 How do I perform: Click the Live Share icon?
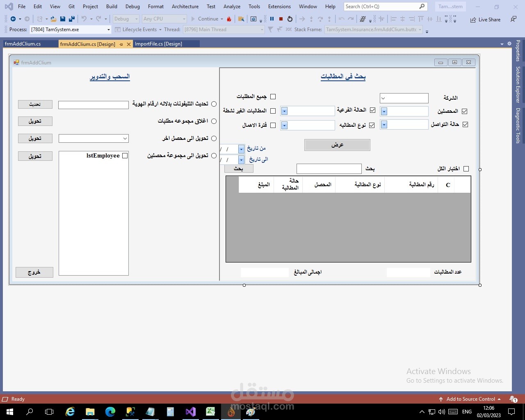coord(473,20)
